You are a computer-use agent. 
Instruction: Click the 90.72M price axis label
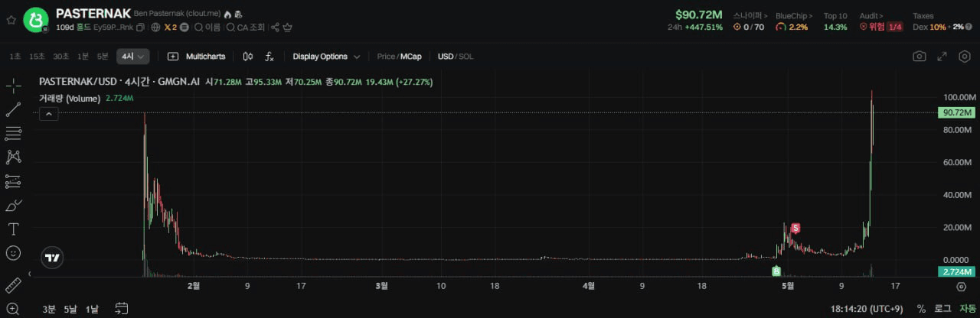(956, 112)
